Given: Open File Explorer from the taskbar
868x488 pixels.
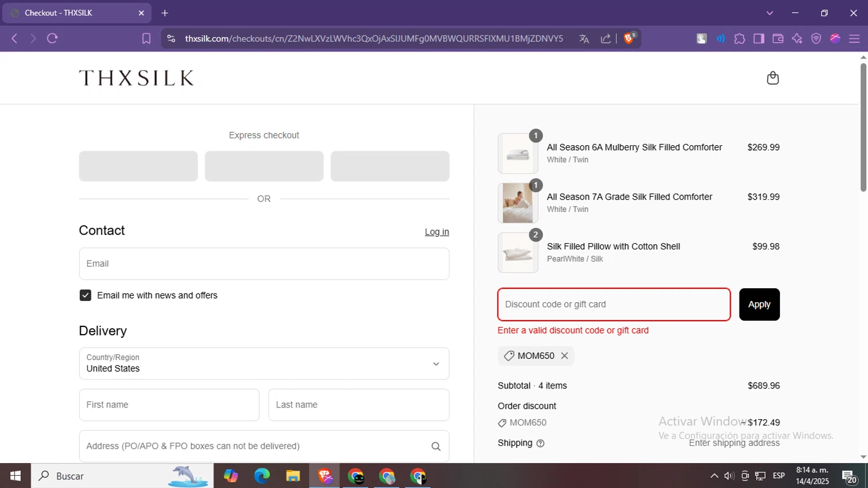Looking at the screenshot, I should pyautogui.click(x=293, y=476).
